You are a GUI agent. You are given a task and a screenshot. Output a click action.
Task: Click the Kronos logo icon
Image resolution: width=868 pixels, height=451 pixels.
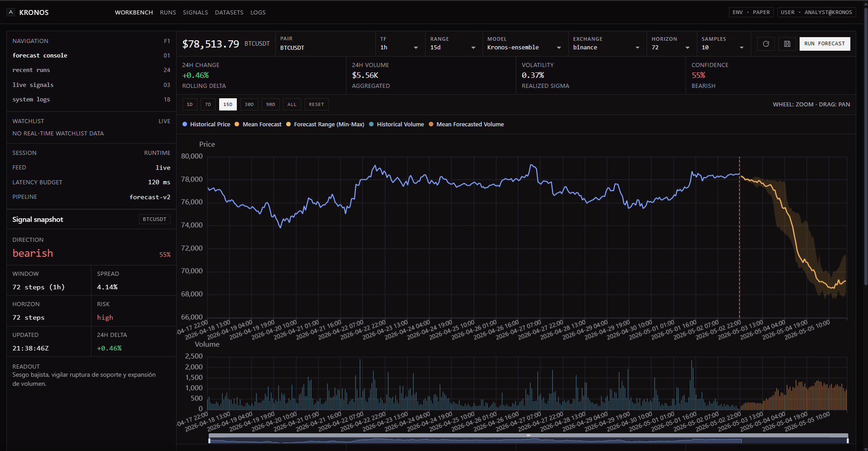(11, 12)
